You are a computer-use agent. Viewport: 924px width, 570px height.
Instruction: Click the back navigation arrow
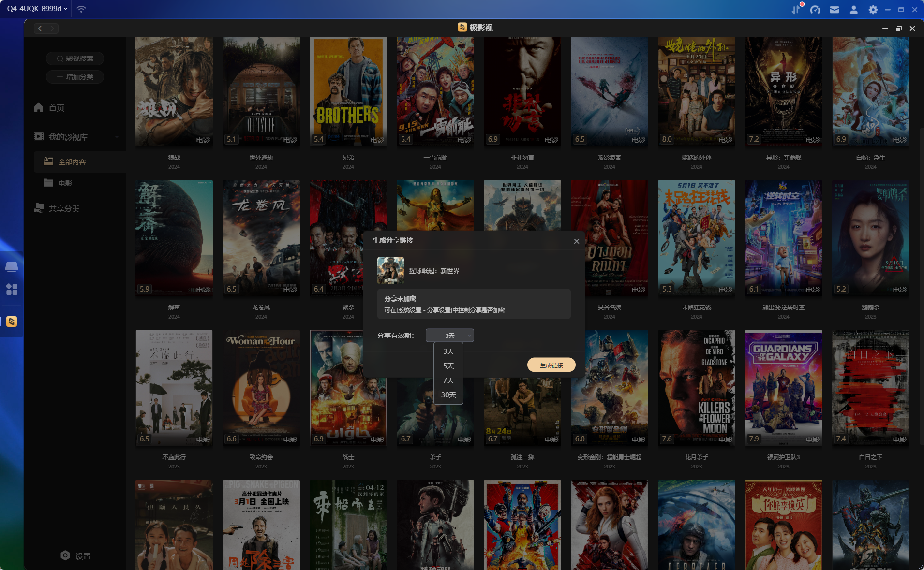[x=40, y=29]
